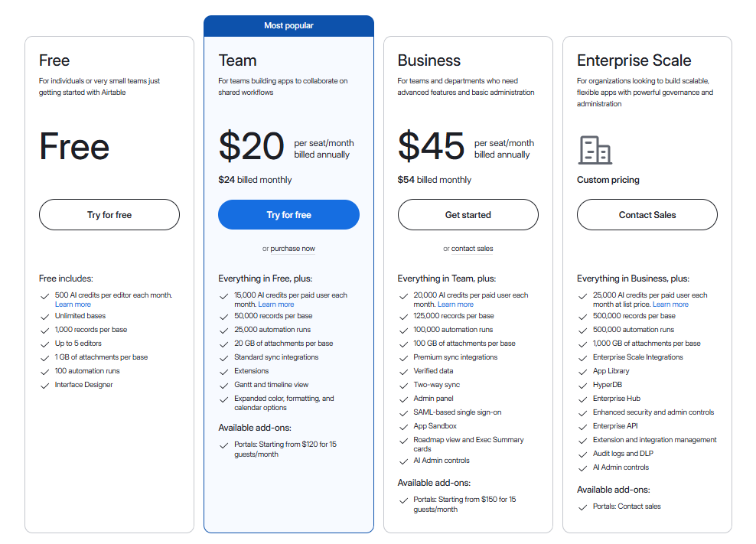
Task: Click "contact sales" under the Business plan
Action: (472, 248)
